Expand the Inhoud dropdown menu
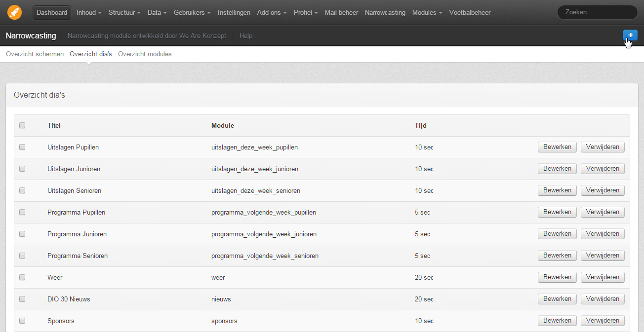This screenshot has height=332, width=644. click(89, 12)
